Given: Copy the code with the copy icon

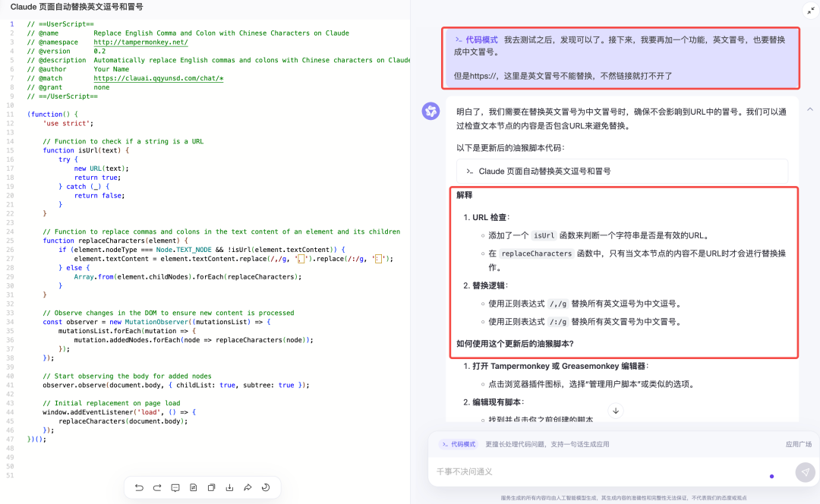Looking at the screenshot, I should [x=211, y=487].
